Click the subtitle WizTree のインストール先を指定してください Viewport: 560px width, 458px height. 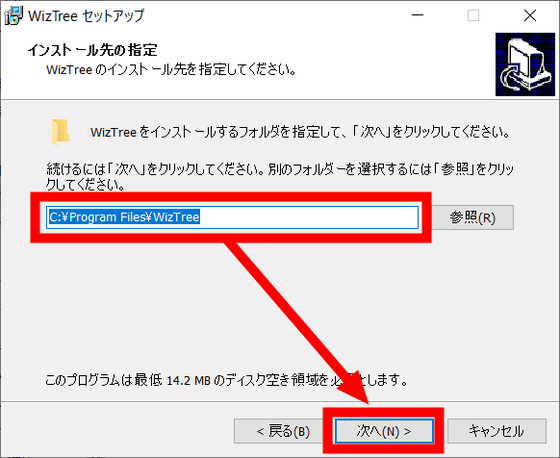pyautogui.click(x=171, y=69)
